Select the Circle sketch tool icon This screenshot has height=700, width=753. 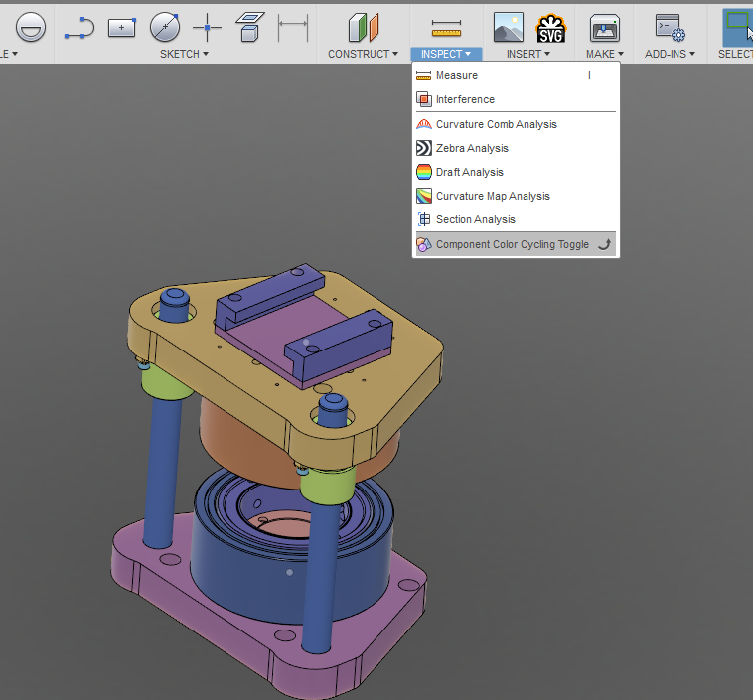pos(165,27)
